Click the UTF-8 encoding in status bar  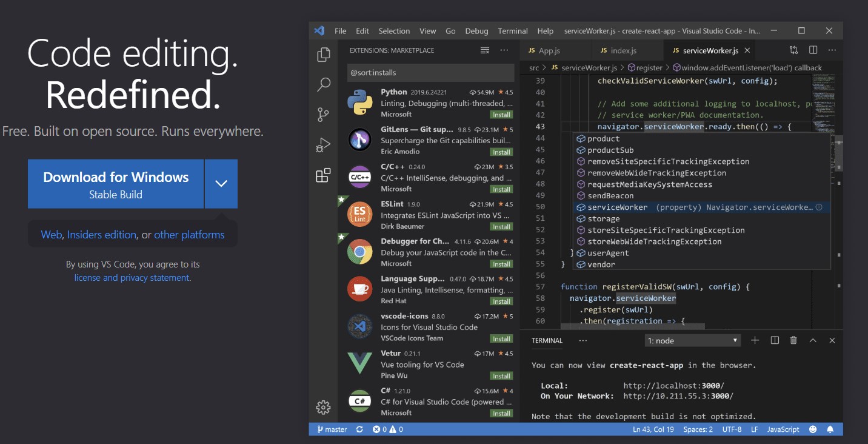pos(732,429)
